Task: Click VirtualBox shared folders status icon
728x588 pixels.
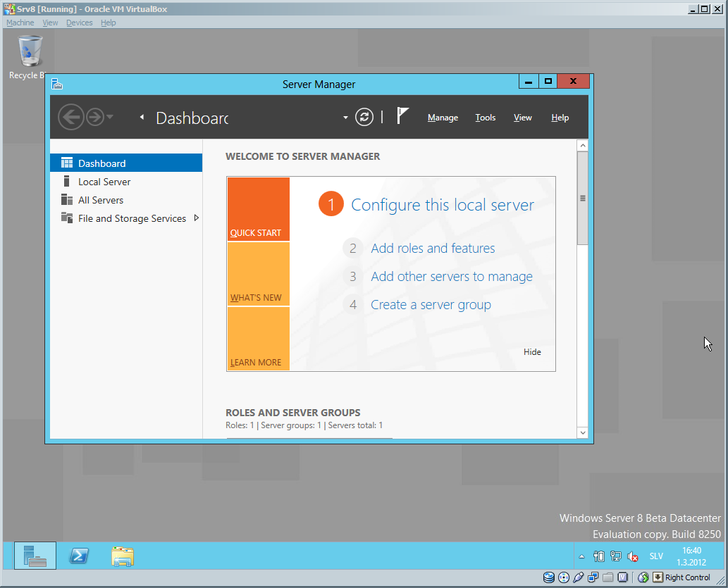Action: [607, 577]
